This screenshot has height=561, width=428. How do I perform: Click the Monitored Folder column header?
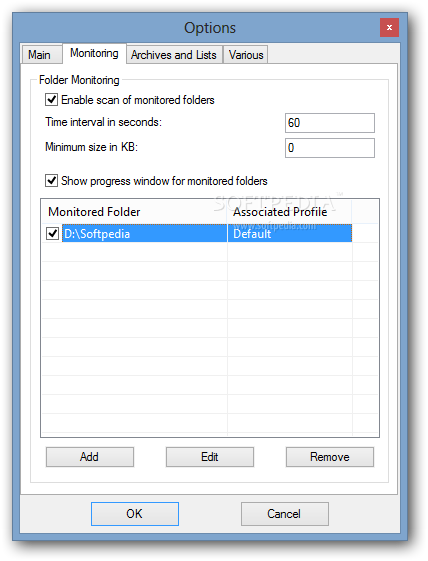(135, 212)
